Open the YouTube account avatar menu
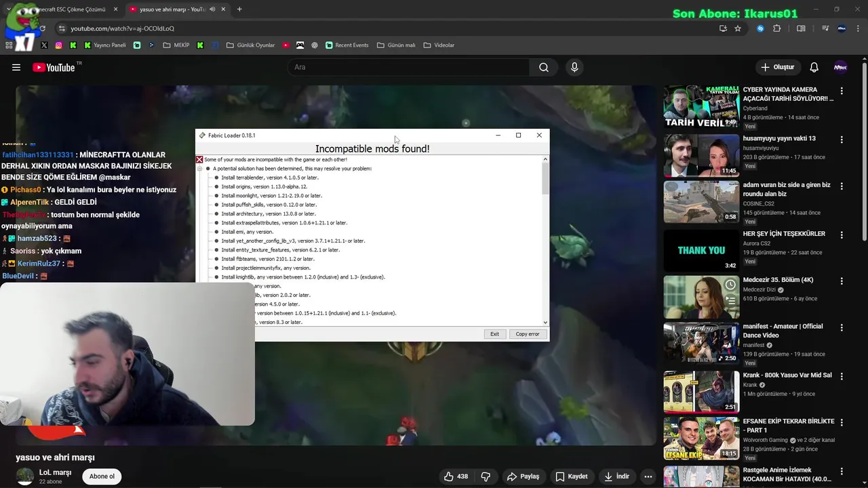This screenshot has height=488, width=868. point(840,67)
